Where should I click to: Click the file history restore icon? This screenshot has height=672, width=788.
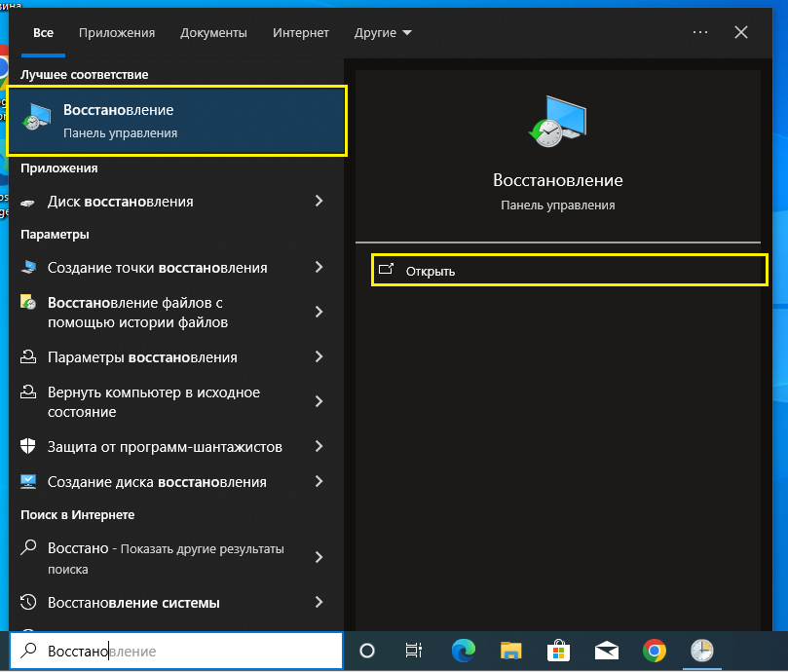click(x=28, y=302)
